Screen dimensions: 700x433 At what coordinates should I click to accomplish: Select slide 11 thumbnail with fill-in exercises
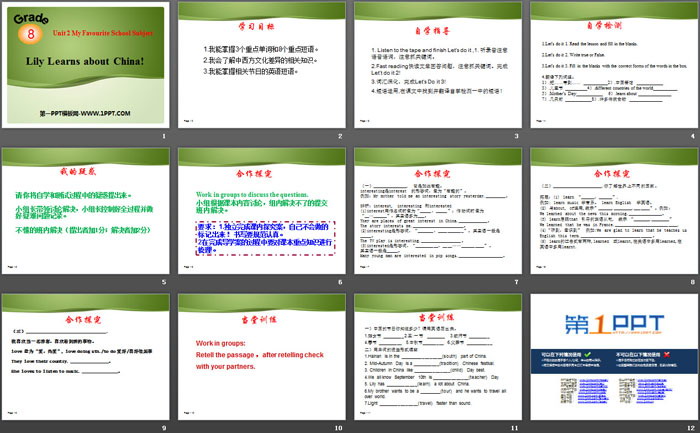tap(438, 357)
